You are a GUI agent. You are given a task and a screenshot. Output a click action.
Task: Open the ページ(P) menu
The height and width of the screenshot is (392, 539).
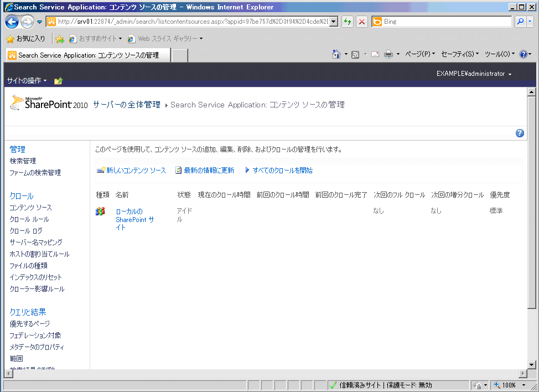[x=420, y=54]
